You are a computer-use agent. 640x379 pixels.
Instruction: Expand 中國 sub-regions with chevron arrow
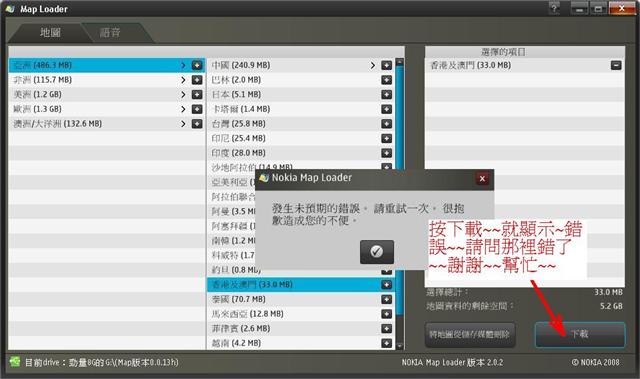(373, 65)
